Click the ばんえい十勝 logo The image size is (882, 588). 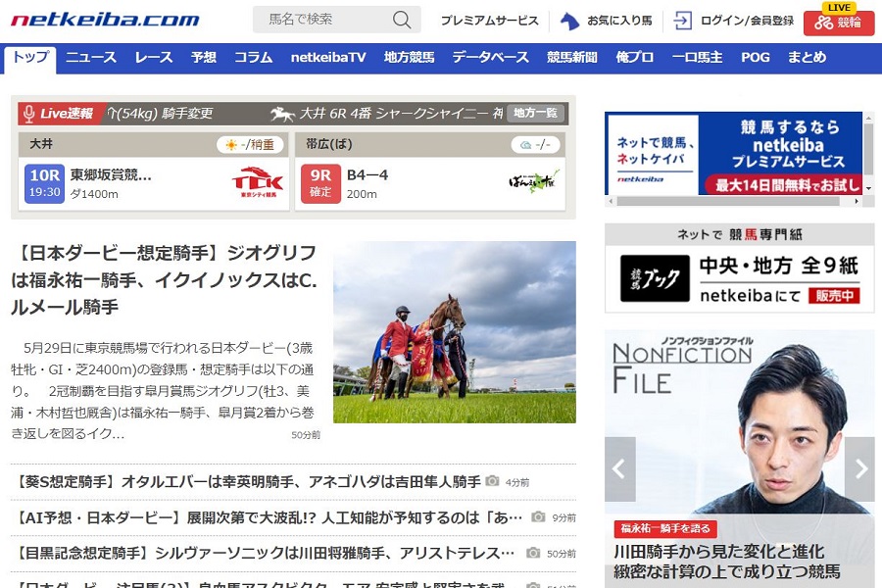coord(534,181)
